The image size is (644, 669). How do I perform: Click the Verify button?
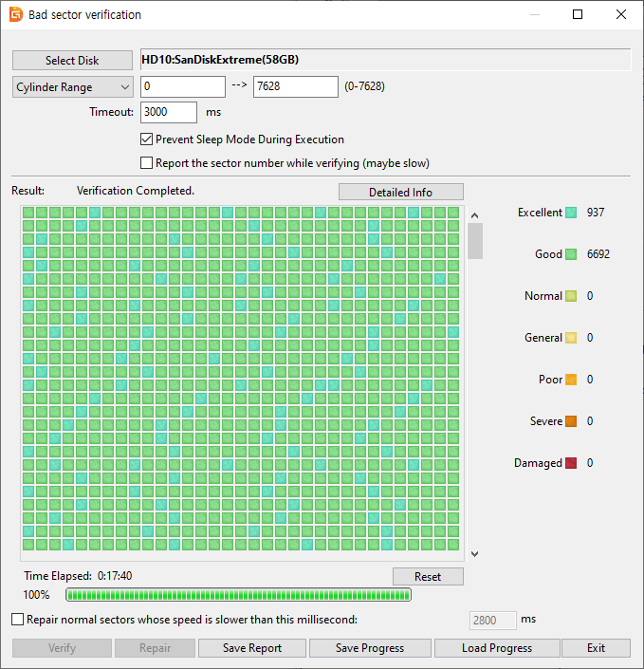62,648
